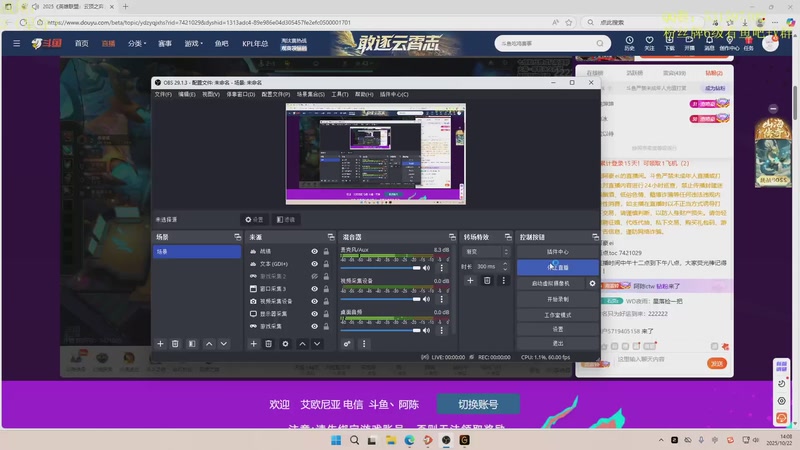Screen dimensions: 800x450
Task: Open Douyu hamburger menu icon
Action: click(x=17, y=43)
